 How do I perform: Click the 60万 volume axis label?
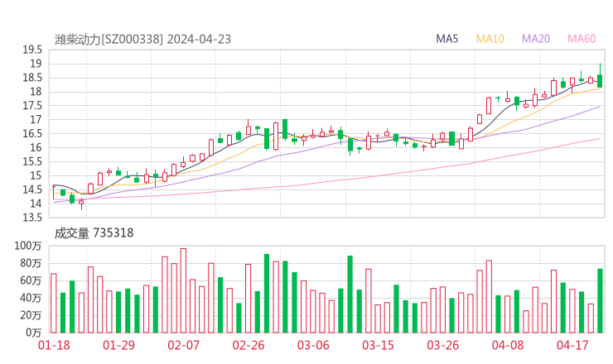click(x=31, y=280)
